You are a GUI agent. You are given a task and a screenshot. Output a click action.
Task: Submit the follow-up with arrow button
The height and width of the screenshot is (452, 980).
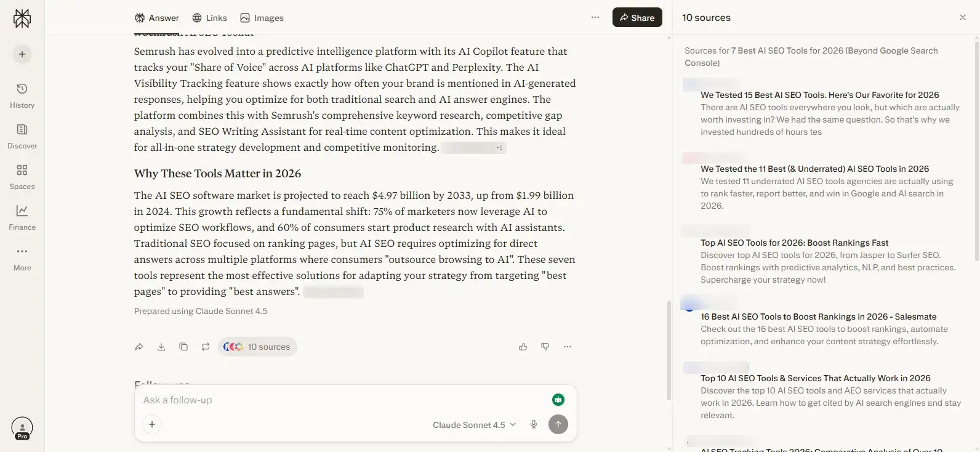coord(558,424)
